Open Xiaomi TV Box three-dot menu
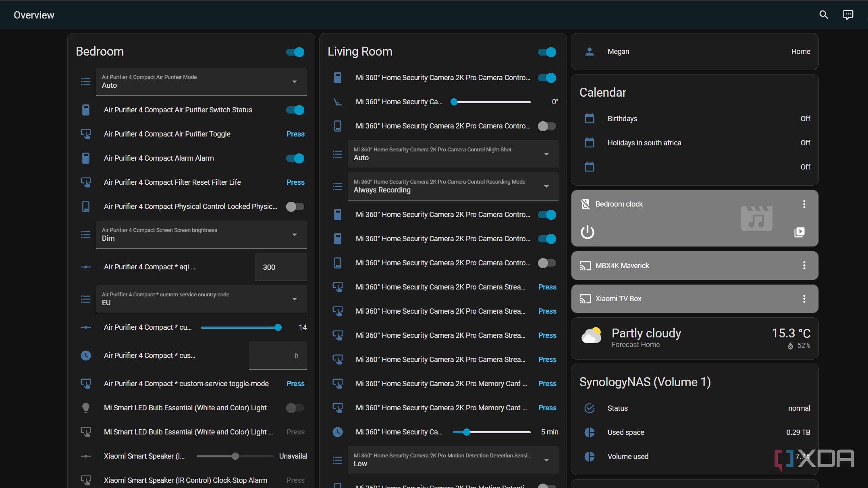868x488 pixels. click(804, 299)
